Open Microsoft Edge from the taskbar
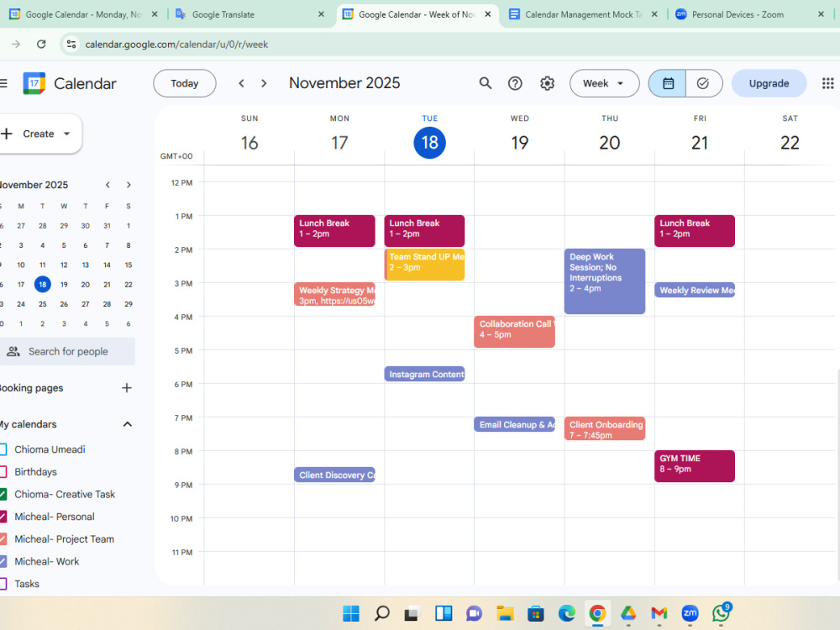Screen dimensions: 840x630 click(567, 613)
